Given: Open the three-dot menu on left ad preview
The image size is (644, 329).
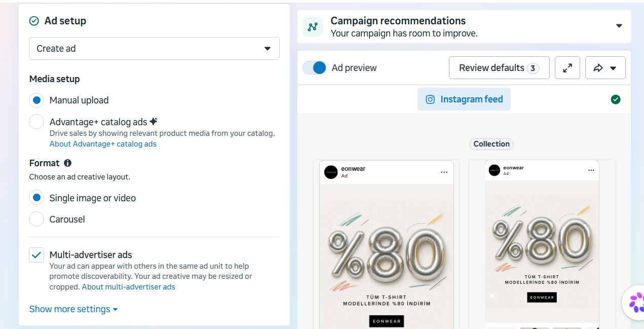Looking at the screenshot, I should [444, 172].
